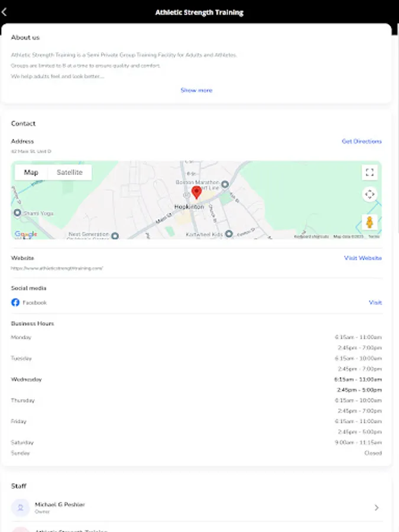Expand the About us section via Show more

[196, 90]
